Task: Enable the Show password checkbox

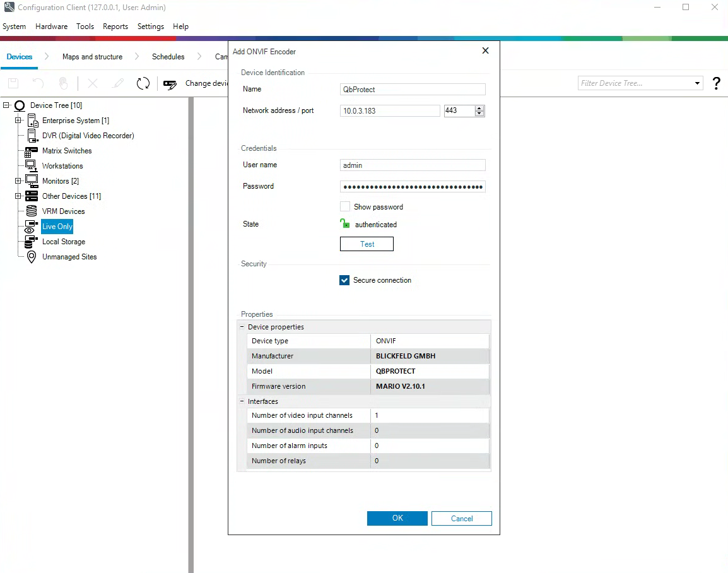Action: [x=345, y=207]
